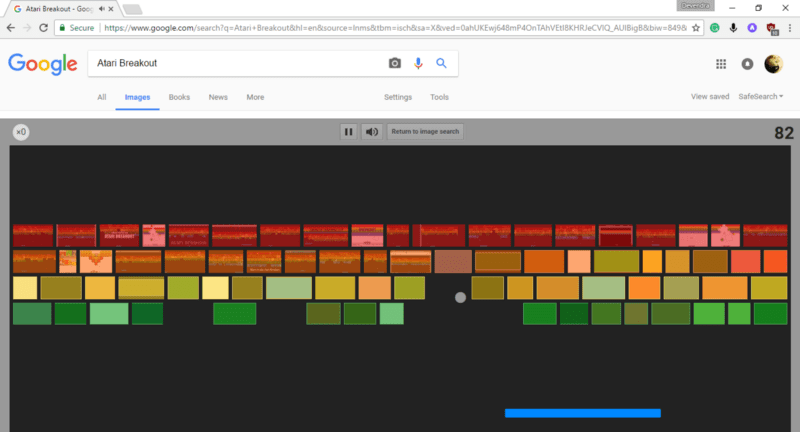Bookmark this page with star icon

[x=696, y=28]
